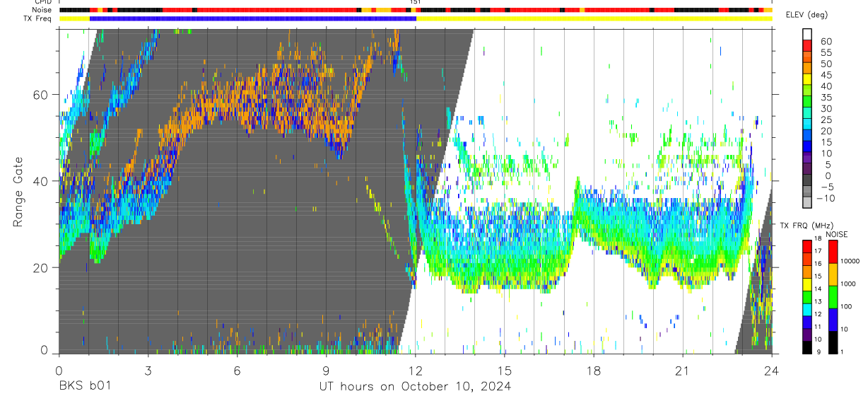Viewport: 868px width, 401px height.
Task: Select the red 17–18 MHz frequency swatch
Action: click(x=807, y=246)
